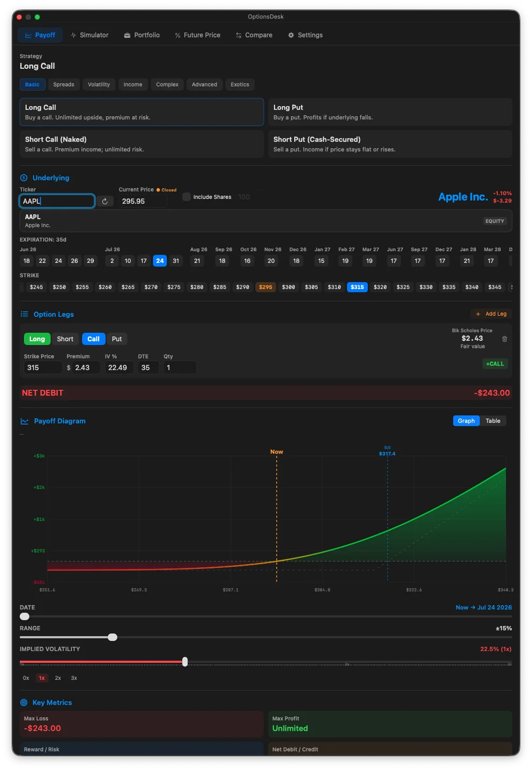Select Jul 26 expiration day 31

176,261
